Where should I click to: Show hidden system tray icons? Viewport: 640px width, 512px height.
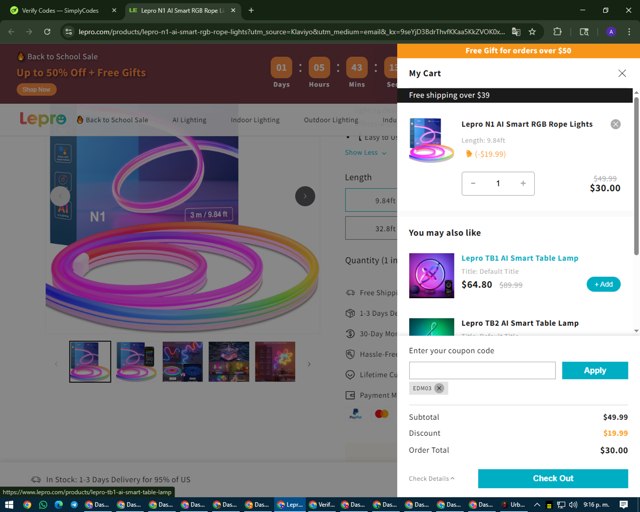coord(537,505)
